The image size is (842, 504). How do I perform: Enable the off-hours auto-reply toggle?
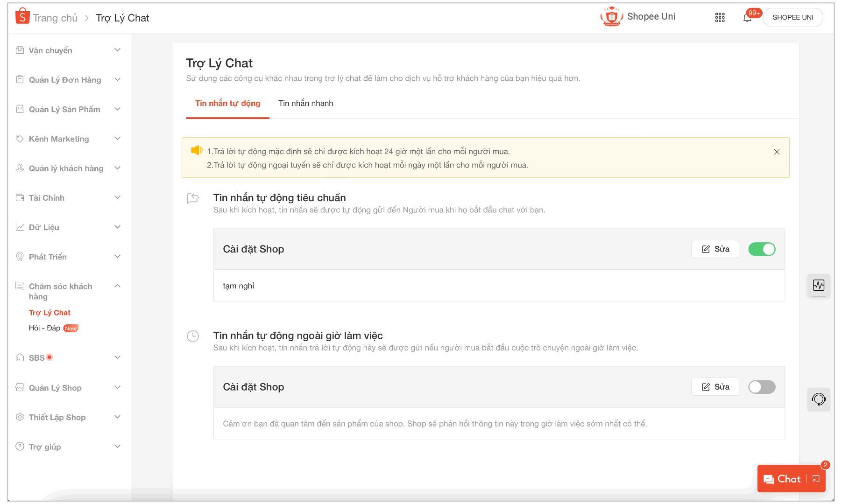coord(761,387)
